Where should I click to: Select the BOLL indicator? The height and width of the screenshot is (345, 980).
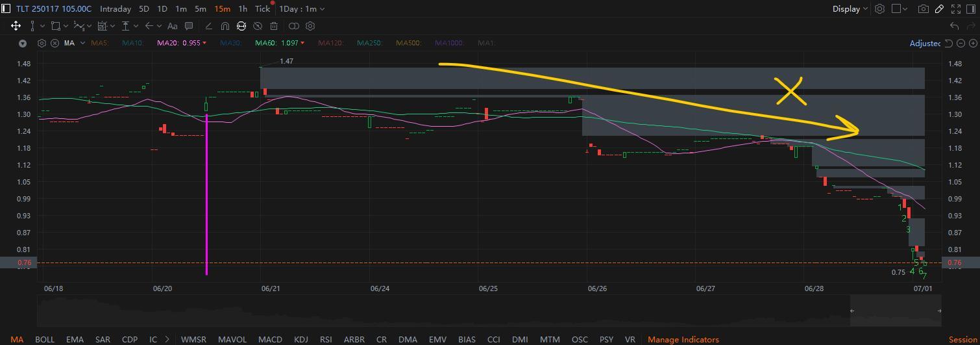(45, 339)
